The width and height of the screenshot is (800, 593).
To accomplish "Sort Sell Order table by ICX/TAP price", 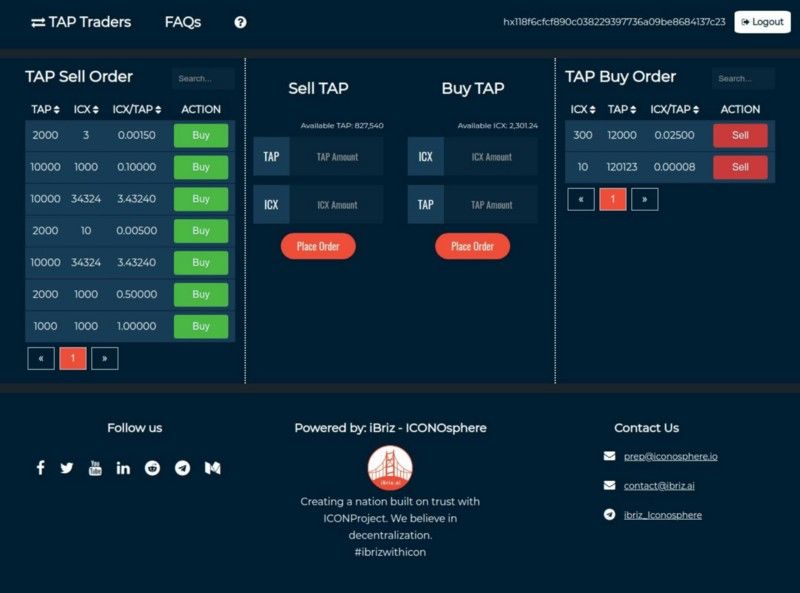I will [137, 109].
